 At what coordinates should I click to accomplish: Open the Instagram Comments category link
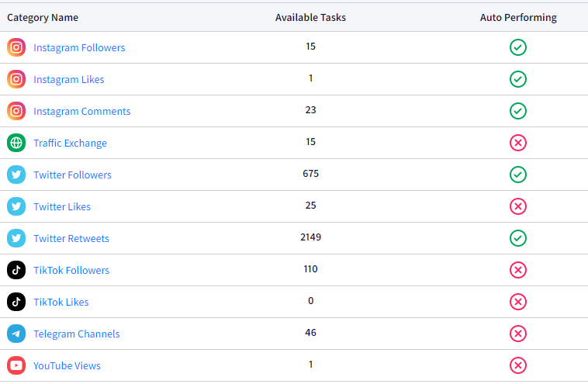pos(81,112)
